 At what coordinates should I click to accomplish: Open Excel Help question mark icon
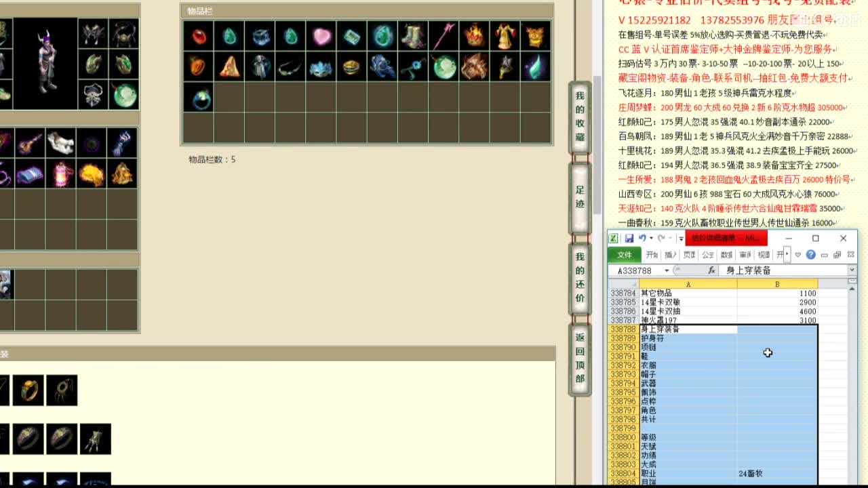tap(810, 255)
